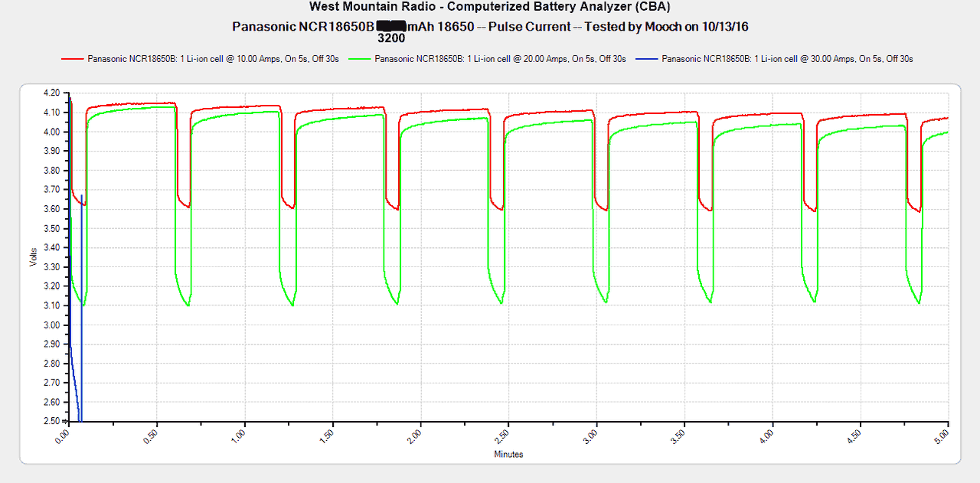
Task: Click the 4.10 tick on the Volts axis
Action: pyautogui.click(x=51, y=112)
